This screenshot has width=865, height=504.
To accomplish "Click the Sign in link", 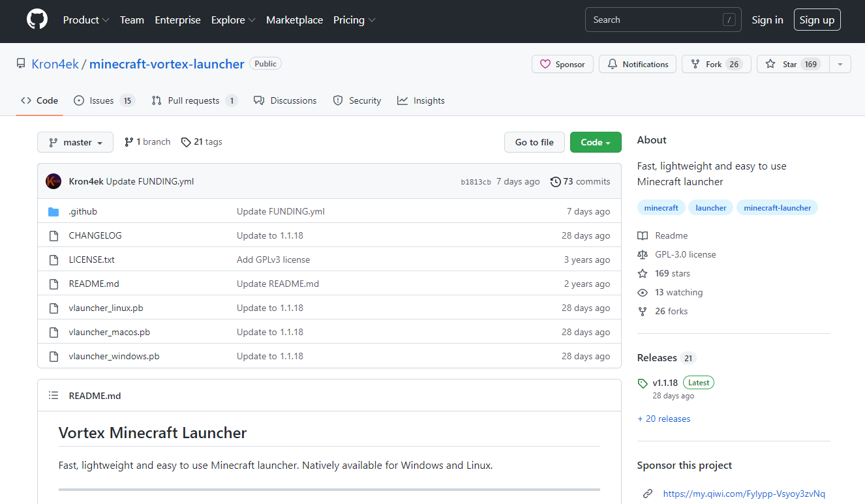I will click(767, 20).
